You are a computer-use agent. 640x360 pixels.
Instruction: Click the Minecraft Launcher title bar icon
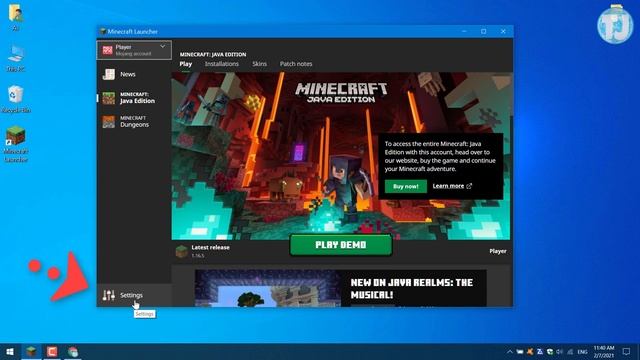click(x=103, y=31)
